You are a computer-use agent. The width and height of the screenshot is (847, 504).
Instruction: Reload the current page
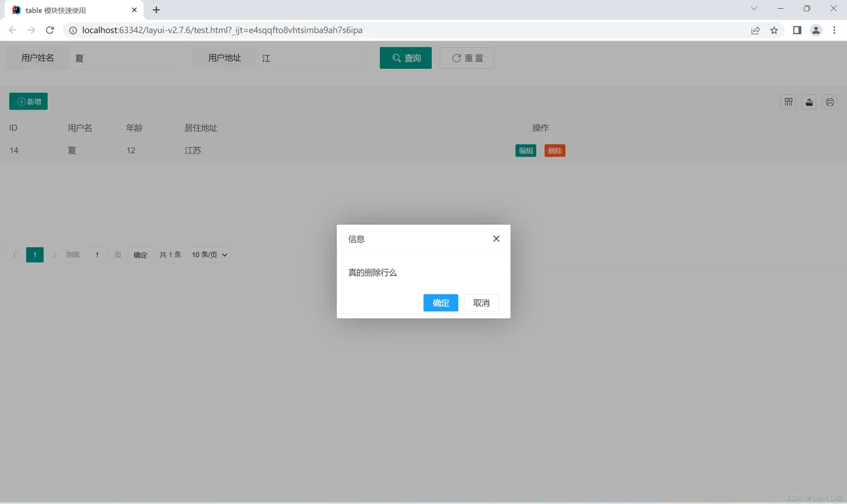pyautogui.click(x=50, y=30)
